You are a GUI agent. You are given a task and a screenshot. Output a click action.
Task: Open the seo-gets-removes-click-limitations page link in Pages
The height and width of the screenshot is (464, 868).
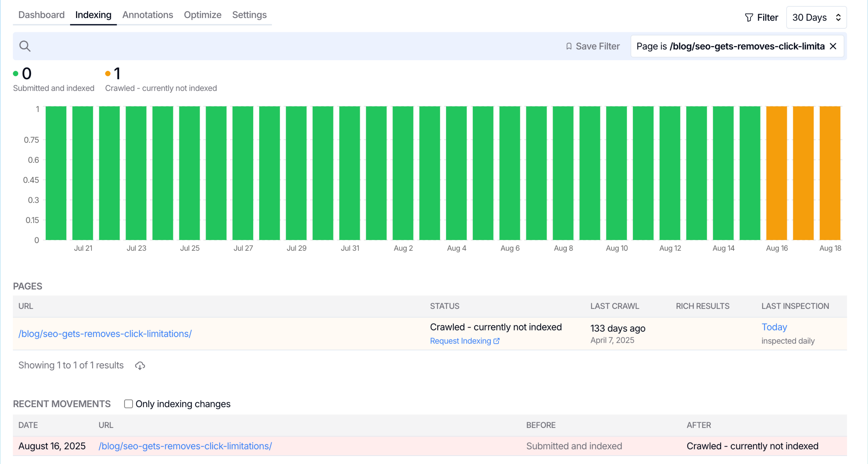click(105, 333)
